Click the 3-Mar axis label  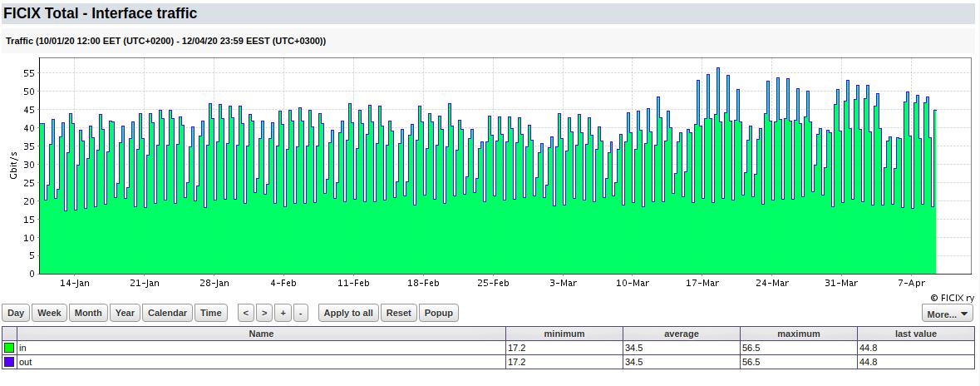[563, 283]
